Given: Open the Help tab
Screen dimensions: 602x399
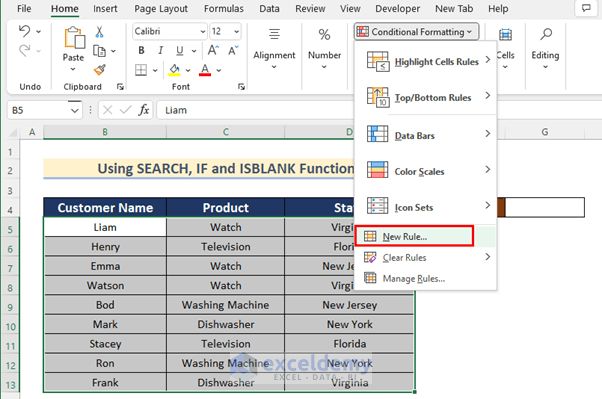Looking at the screenshot, I should [x=498, y=8].
